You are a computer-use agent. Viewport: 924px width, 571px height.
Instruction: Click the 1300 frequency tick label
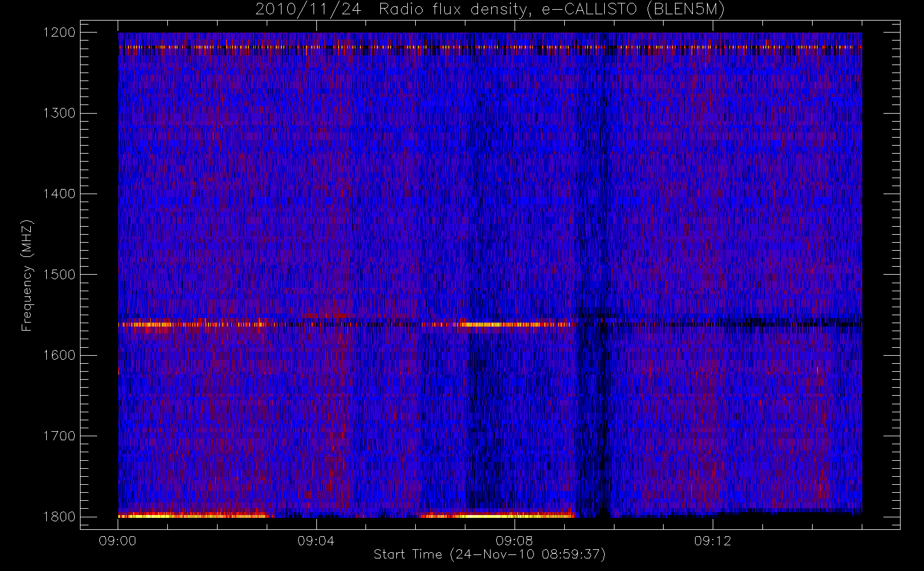59,113
